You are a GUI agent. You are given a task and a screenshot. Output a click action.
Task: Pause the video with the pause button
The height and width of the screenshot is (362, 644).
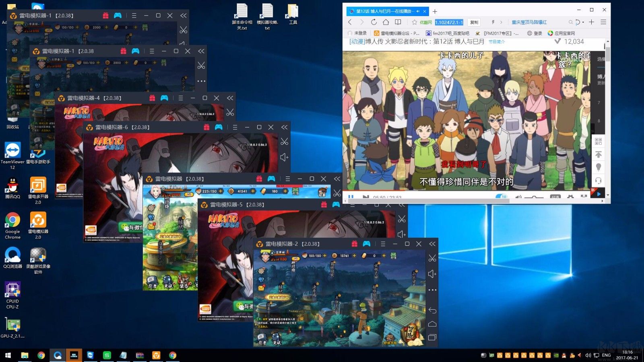coord(351,197)
